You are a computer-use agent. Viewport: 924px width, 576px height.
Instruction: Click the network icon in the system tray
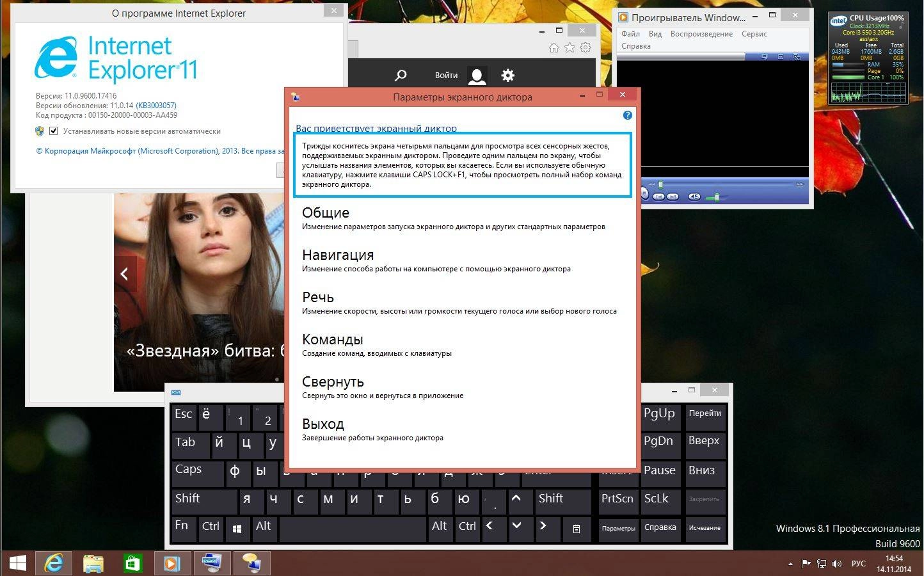click(x=822, y=564)
